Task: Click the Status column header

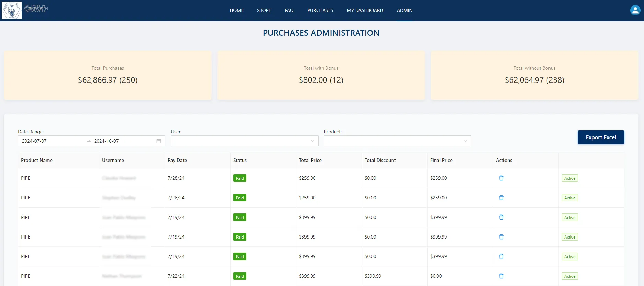Action: pos(263,160)
